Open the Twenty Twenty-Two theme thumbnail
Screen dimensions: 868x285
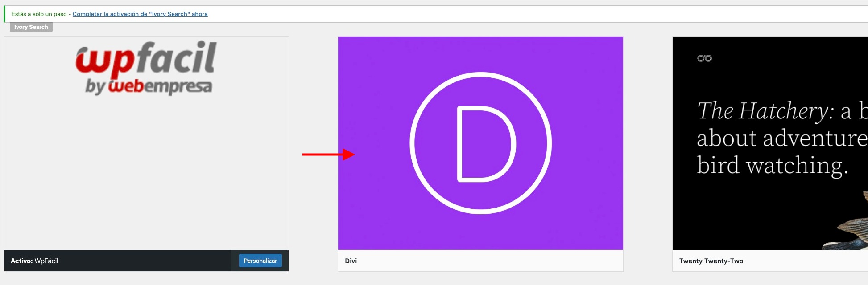point(770,143)
